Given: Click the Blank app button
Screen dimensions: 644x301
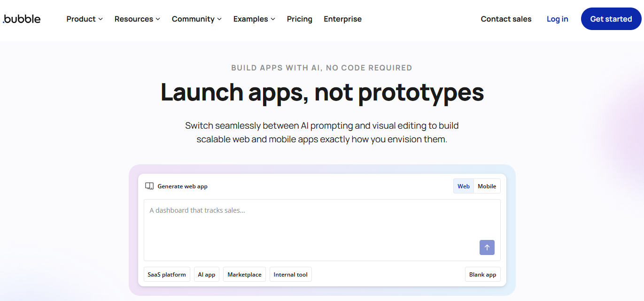Looking at the screenshot, I should [483, 274].
